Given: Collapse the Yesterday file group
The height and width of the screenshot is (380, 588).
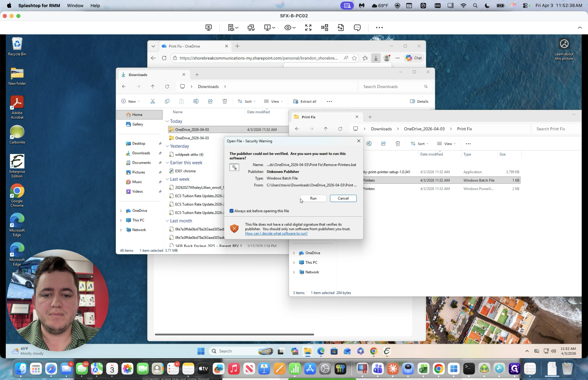Looking at the screenshot, I should (x=167, y=146).
